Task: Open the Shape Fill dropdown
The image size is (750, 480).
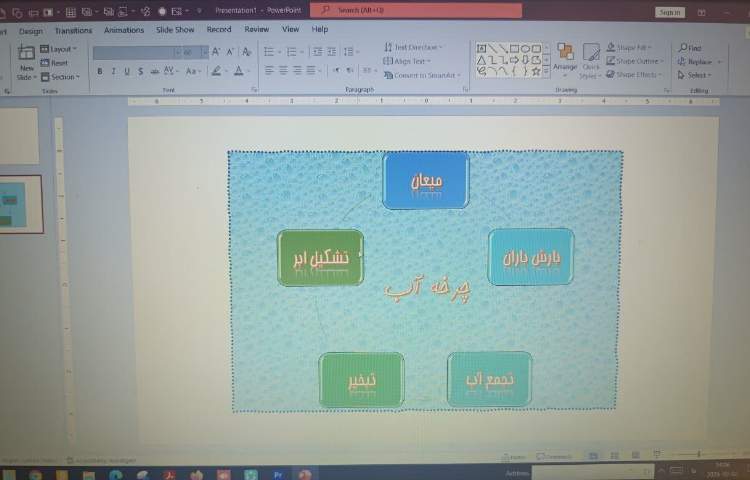Action: pos(629,47)
